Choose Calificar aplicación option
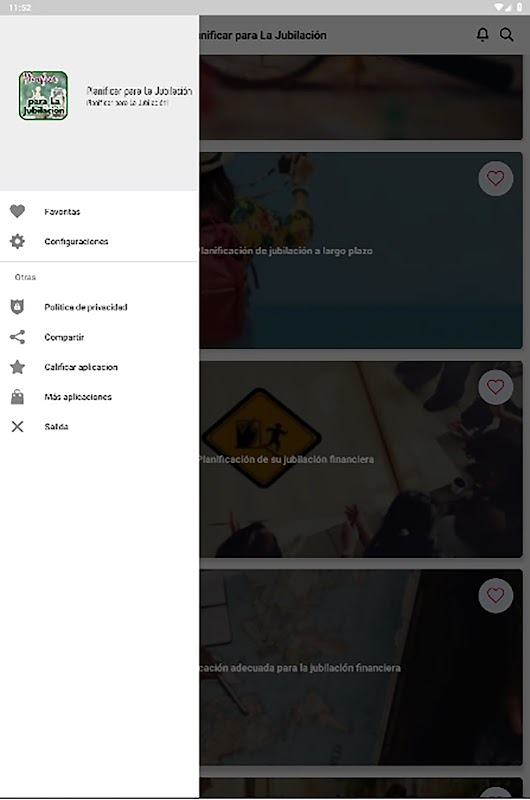This screenshot has height=800, width=530. pyautogui.click(x=99, y=367)
